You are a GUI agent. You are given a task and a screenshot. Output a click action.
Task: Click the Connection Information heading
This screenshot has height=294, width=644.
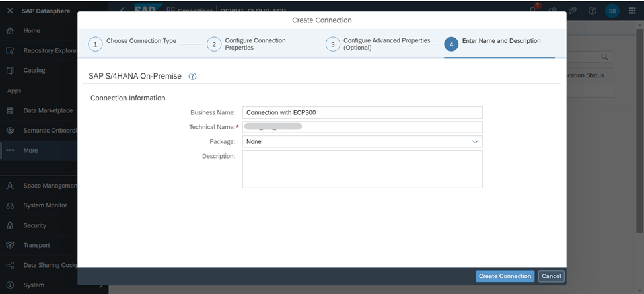127,98
